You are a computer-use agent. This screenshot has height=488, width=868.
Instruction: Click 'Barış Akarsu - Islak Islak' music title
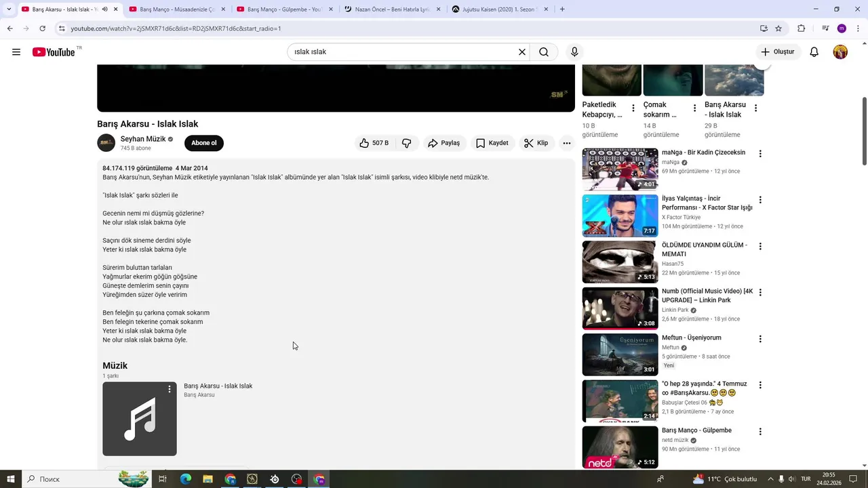point(218,386)
